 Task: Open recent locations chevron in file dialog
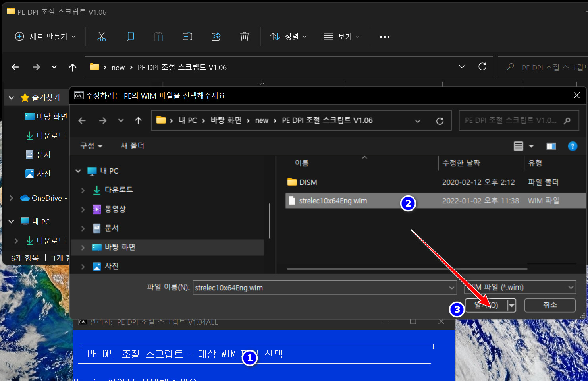(121, 120)
